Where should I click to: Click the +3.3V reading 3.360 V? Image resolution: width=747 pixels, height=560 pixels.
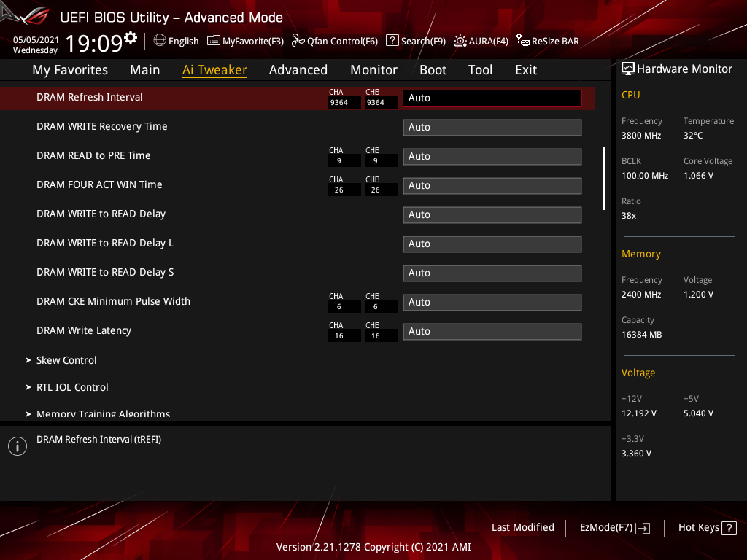pos(636,454)
